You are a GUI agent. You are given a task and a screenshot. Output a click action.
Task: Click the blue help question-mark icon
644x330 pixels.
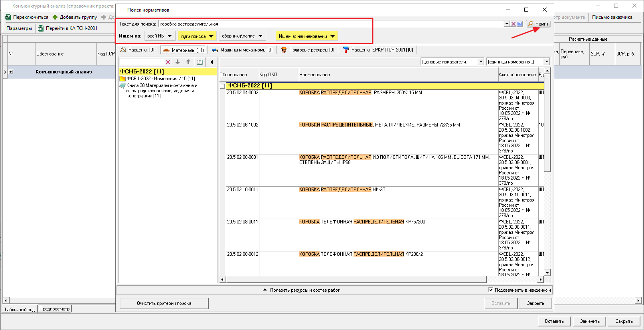pos(520,24)
